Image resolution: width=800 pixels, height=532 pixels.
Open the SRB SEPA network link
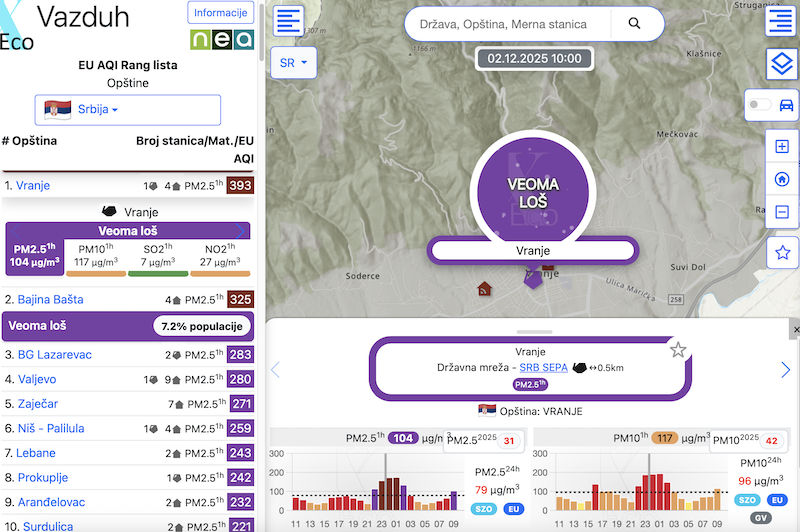click(541, 368)
